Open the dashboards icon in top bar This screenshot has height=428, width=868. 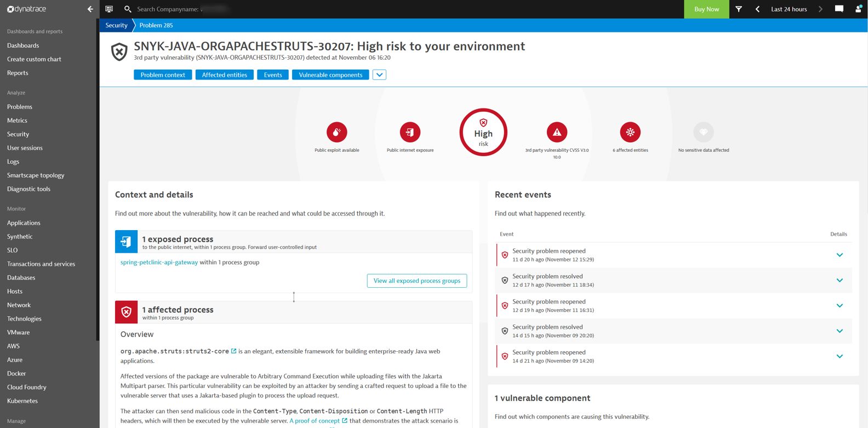coord(109,9)
